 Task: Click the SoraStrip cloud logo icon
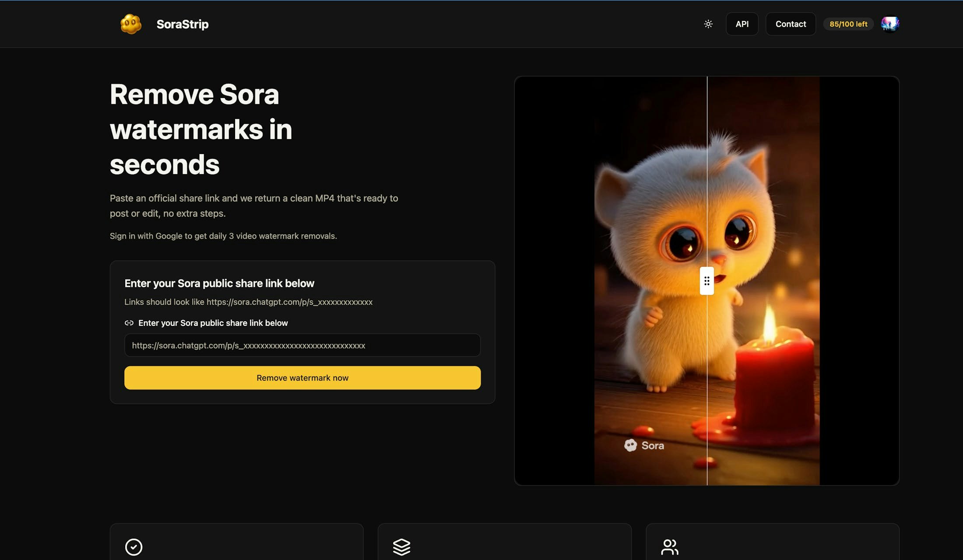point(131,24)
